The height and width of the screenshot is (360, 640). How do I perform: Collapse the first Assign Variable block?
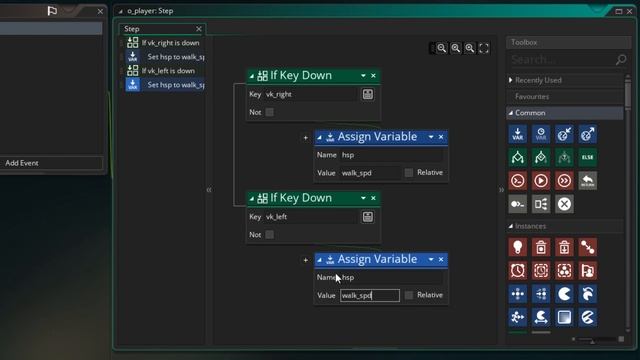click(319, 137)
